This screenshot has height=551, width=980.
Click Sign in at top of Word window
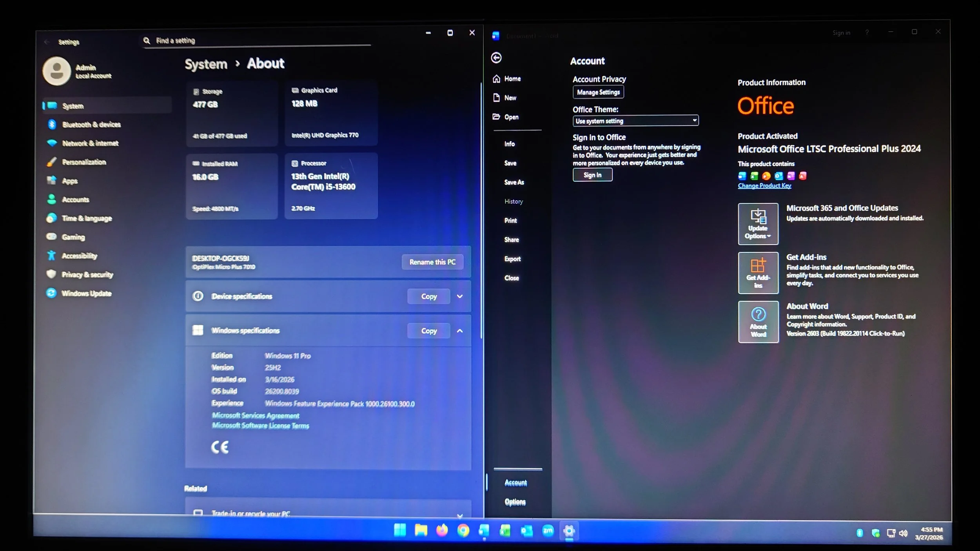[x=841, y=33]
